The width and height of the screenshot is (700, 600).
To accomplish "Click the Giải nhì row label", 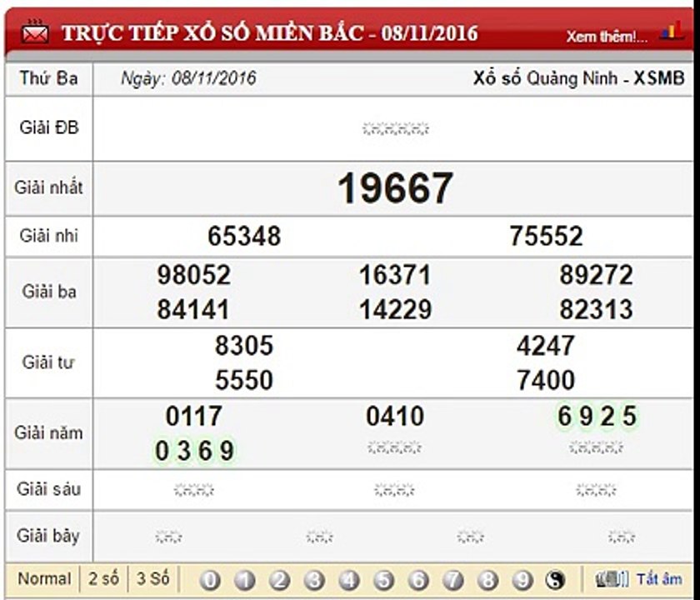I will 48,236.
